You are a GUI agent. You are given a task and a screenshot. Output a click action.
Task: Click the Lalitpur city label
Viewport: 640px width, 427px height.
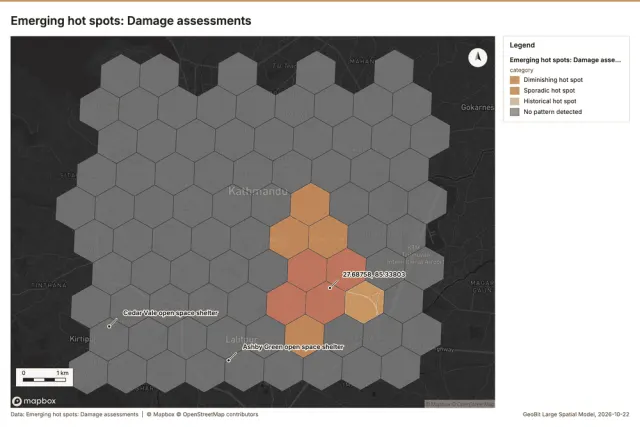point(241,340)
